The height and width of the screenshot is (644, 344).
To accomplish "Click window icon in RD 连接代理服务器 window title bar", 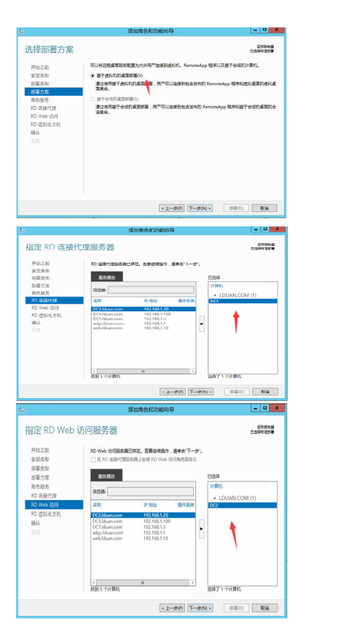I will [x=22, y=230].
